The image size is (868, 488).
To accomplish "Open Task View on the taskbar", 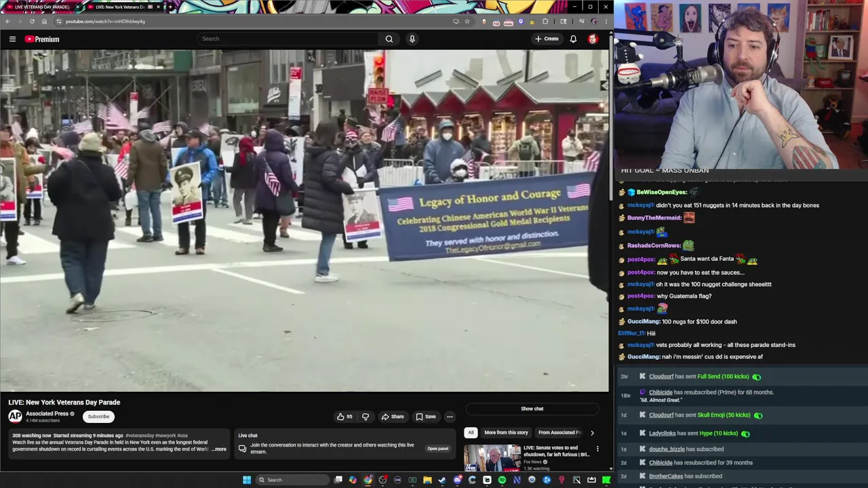I will click(x=338, y=480).
